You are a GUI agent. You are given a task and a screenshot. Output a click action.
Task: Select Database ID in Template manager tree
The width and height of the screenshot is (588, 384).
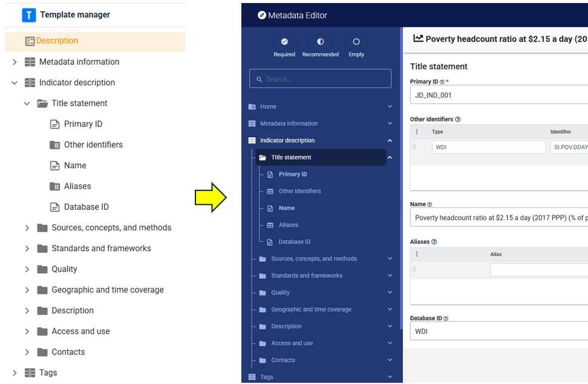86,207
